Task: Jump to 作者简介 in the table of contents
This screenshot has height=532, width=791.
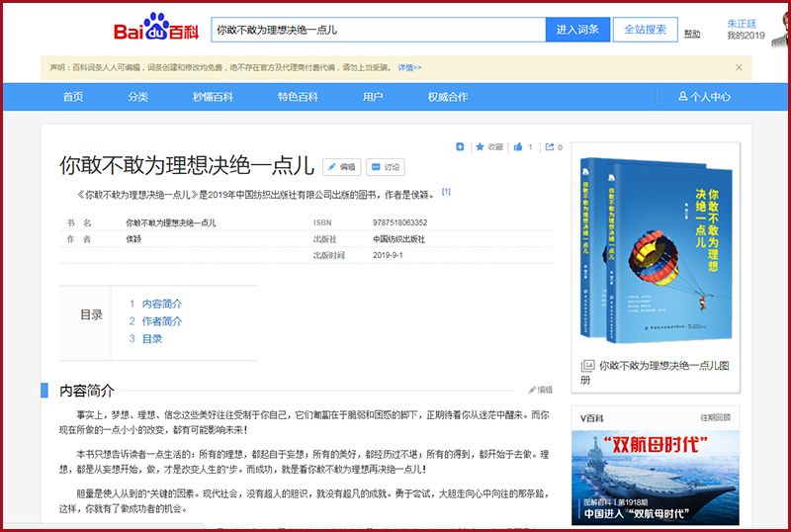Action: tap(161, 321)
